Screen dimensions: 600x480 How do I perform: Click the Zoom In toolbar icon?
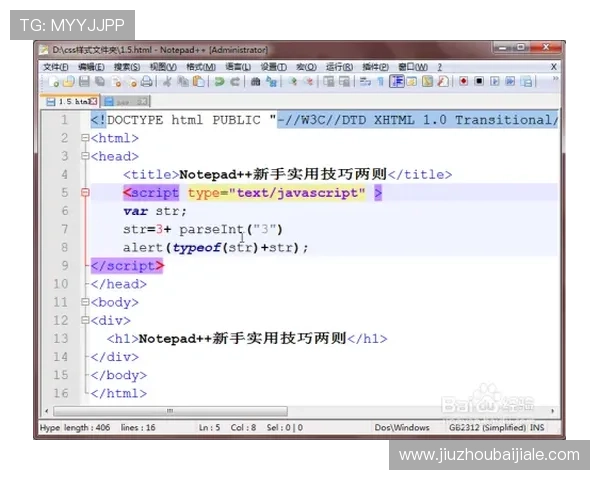tap(293, 82)
